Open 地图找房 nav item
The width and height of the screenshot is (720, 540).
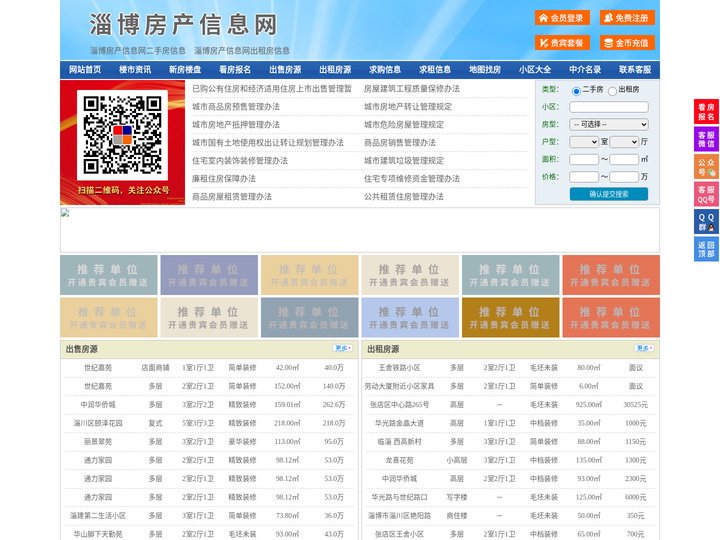click(485, 70)
